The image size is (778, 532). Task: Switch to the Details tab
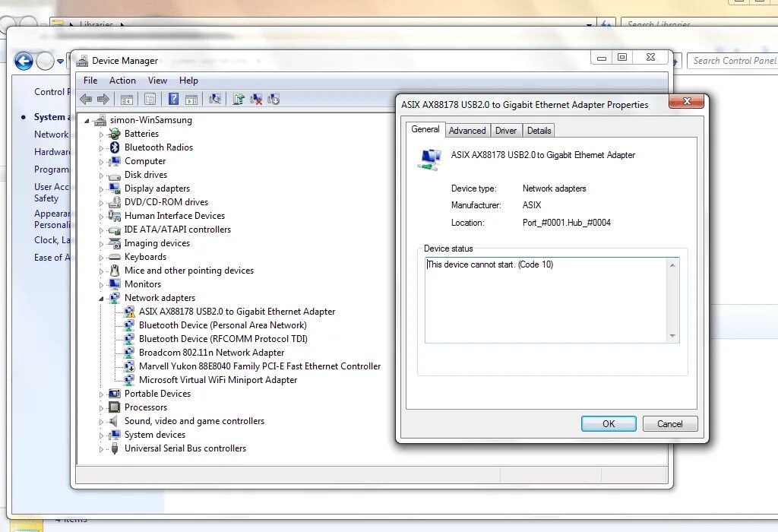tap(539, 131)
